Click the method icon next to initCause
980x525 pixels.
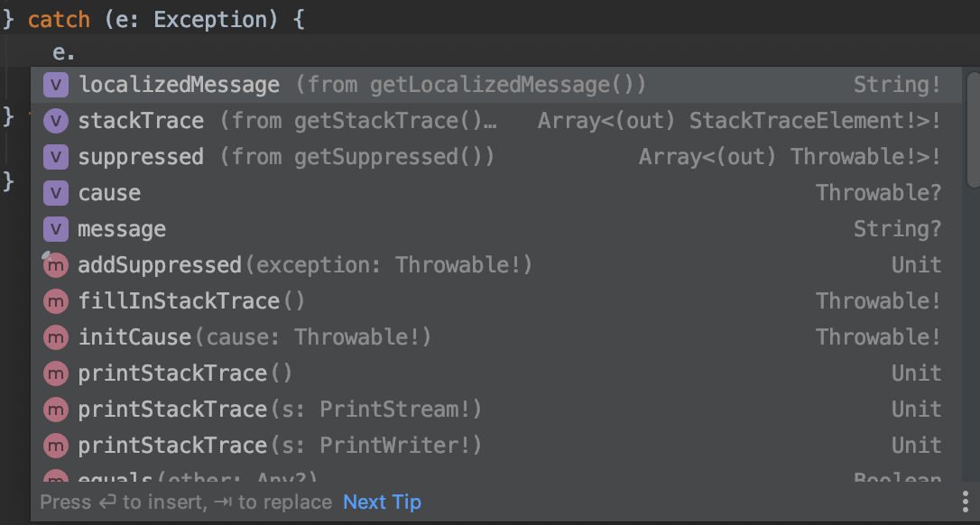coord(56,337)
